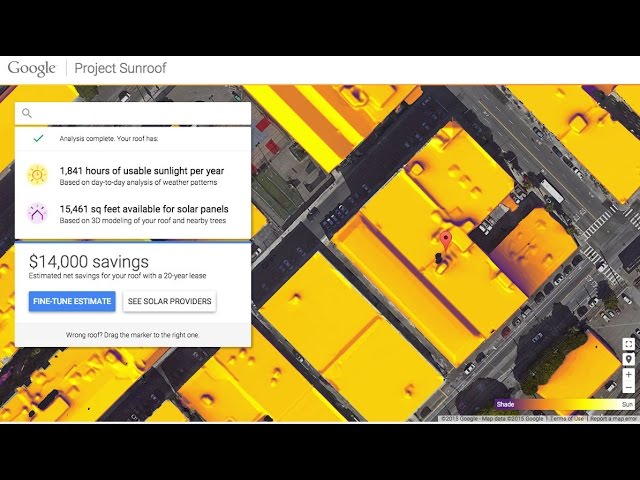Click the Google logo
This screenshot has height=480, width=640.
[31, 69]
